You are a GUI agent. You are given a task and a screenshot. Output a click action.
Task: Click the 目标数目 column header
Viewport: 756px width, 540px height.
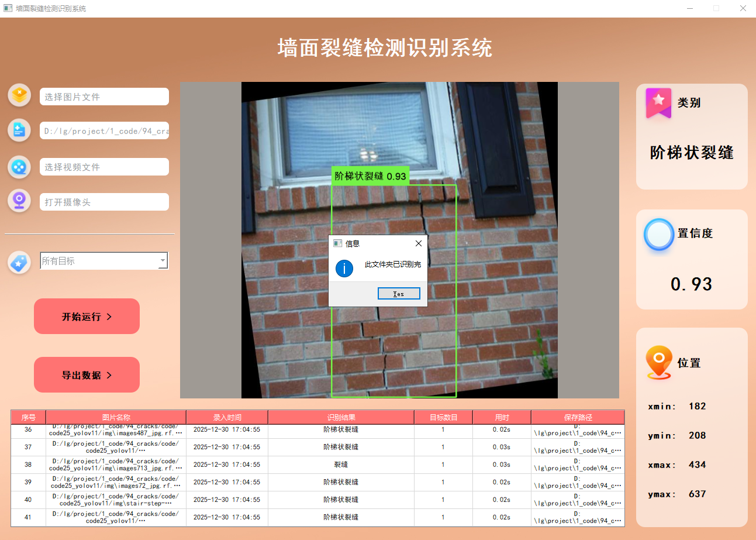click(443, 418)
